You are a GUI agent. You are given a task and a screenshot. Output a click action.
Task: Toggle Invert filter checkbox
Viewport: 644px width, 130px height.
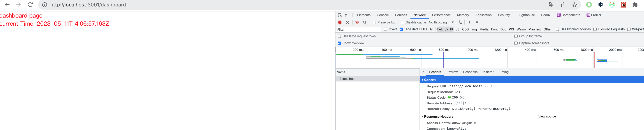(386, 29)
